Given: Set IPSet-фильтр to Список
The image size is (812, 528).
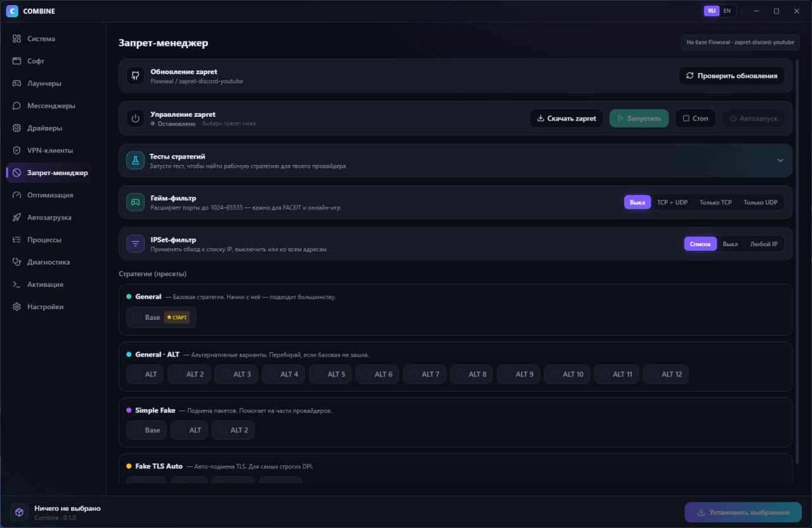Looking at the screenshot, I should pos(700,244).
